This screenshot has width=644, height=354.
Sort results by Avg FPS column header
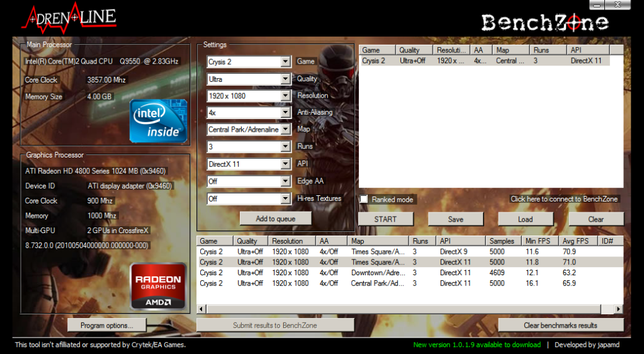pos(579,241)
